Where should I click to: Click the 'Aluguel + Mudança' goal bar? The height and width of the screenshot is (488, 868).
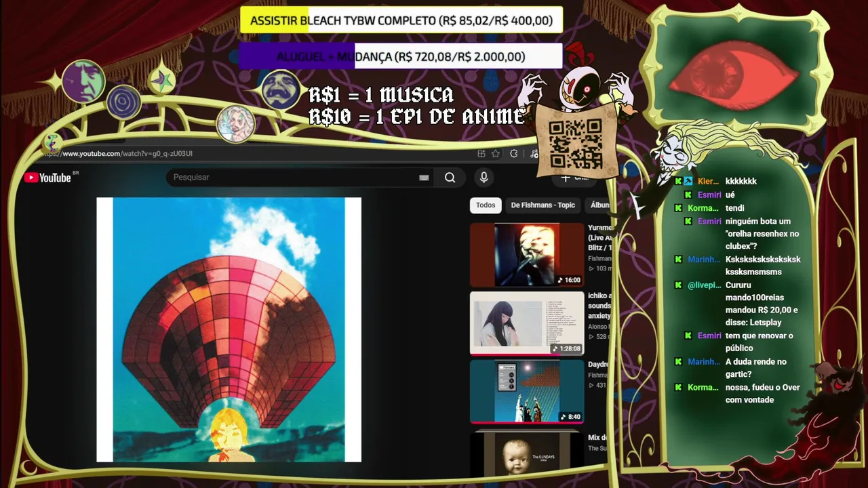point(401,57)
